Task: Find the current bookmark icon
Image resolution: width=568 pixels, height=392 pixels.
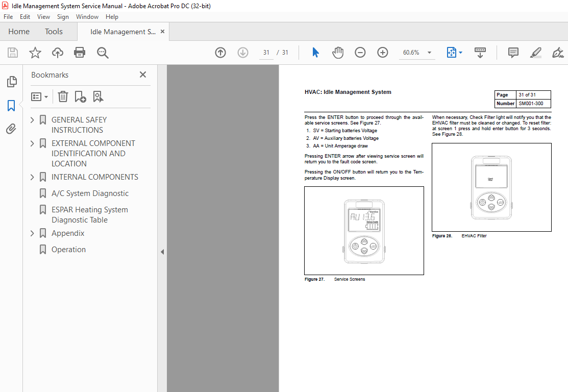Action: pos(98,97)
